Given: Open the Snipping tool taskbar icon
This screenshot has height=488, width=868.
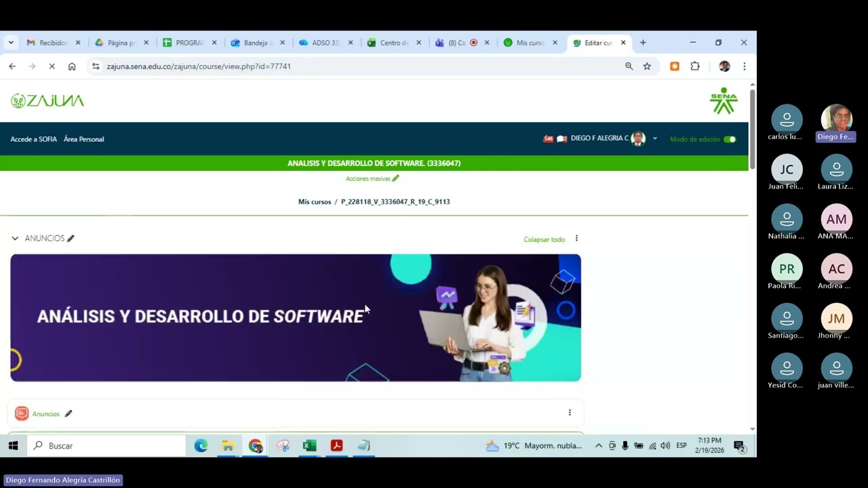Looking at the screenshot, I should pyautogui.click(x=283, y=445).
